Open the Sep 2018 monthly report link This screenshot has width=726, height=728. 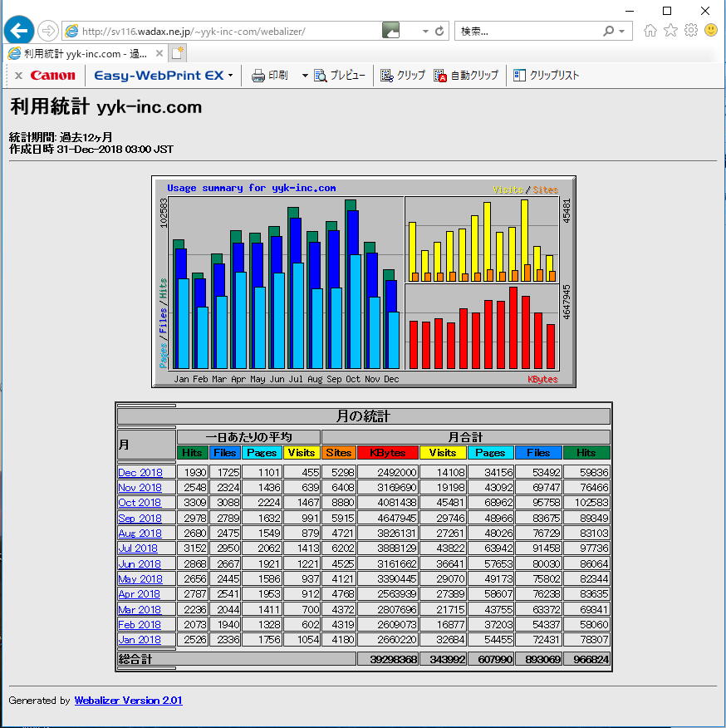[140, 518]
